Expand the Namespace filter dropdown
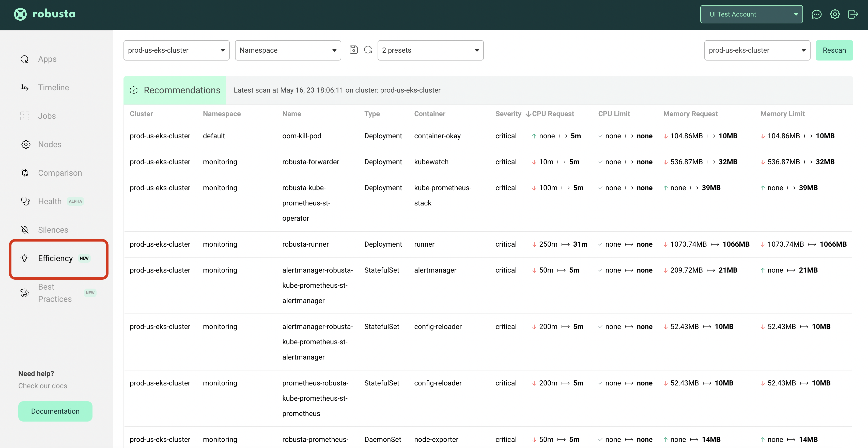This screenshot has height=448, width=868. coord(288,50)
